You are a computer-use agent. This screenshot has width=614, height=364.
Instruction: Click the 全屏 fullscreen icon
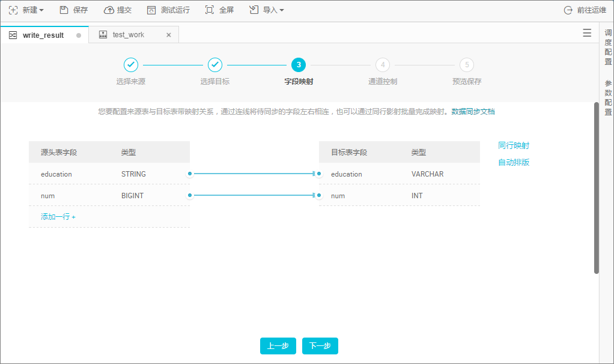(x=210, y=10)
